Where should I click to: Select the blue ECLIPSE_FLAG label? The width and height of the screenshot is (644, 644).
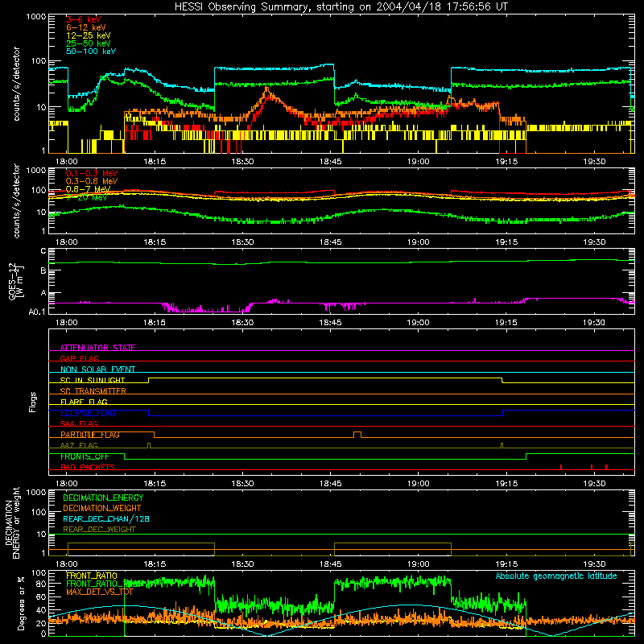88,413
